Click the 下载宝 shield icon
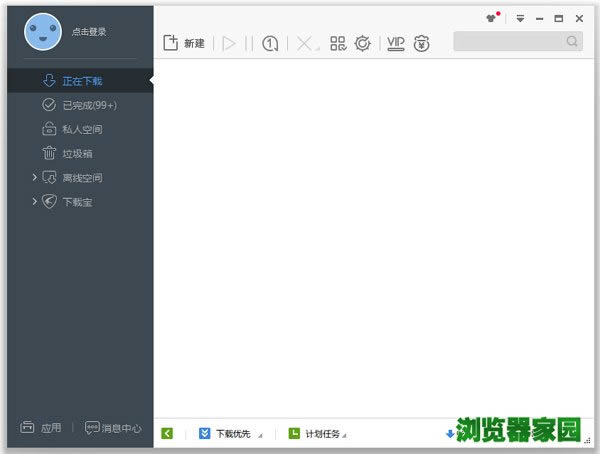This screenshot has height=454, width=600. point(49,202)
